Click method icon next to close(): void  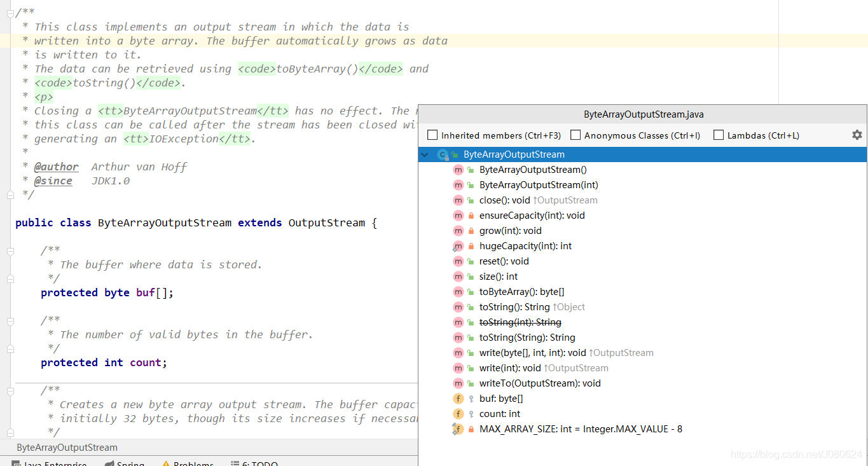click(458, 200)
